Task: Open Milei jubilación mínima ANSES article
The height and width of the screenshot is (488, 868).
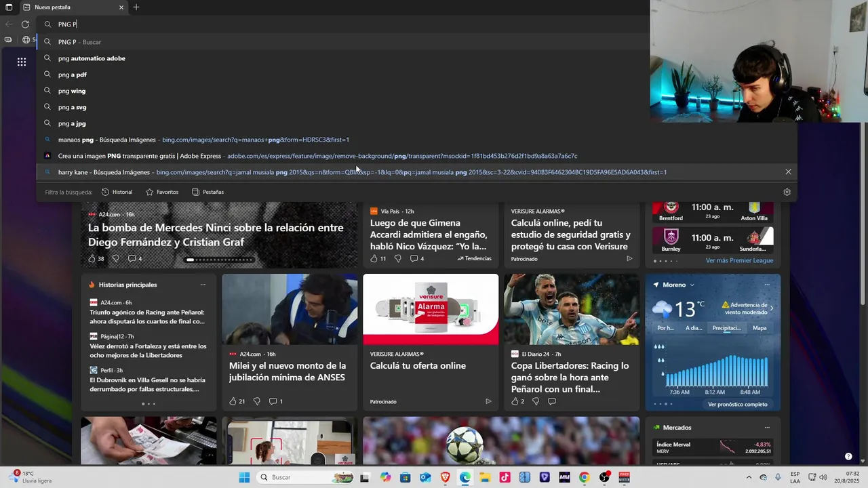Action: [x=288, y=371]
